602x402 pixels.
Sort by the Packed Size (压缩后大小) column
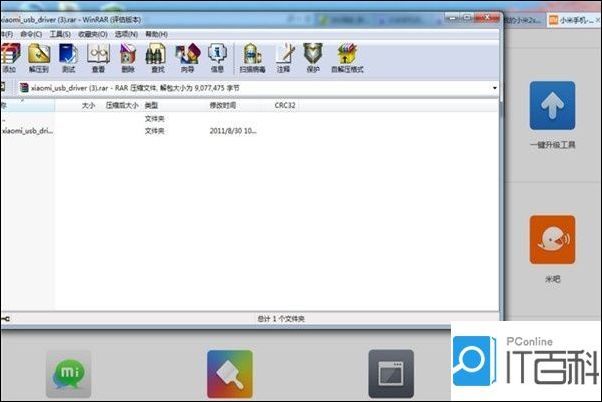[x=122, y=105]
